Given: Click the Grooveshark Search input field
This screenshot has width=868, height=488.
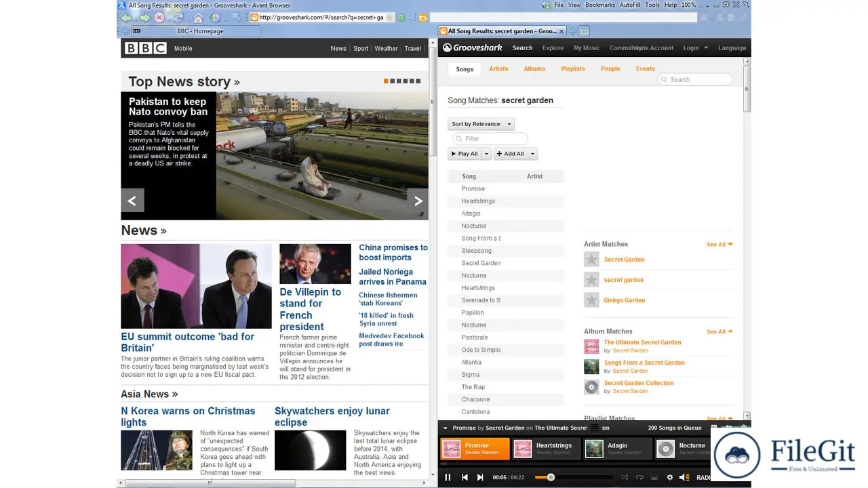Looking at the screenshot, I should coord(696,79).
